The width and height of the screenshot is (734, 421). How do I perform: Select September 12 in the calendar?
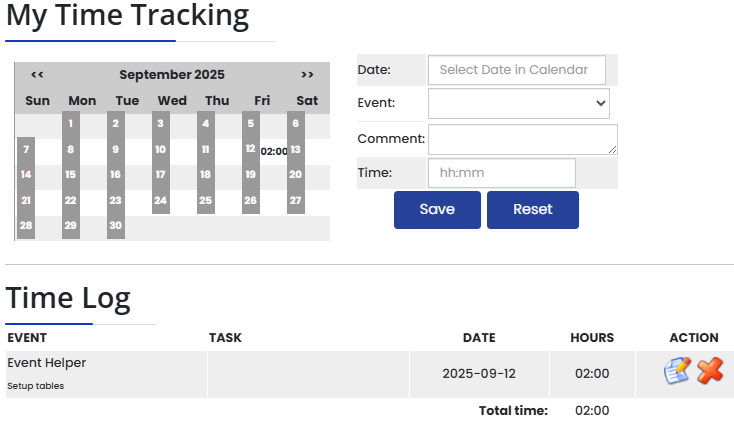click(250, 150)
